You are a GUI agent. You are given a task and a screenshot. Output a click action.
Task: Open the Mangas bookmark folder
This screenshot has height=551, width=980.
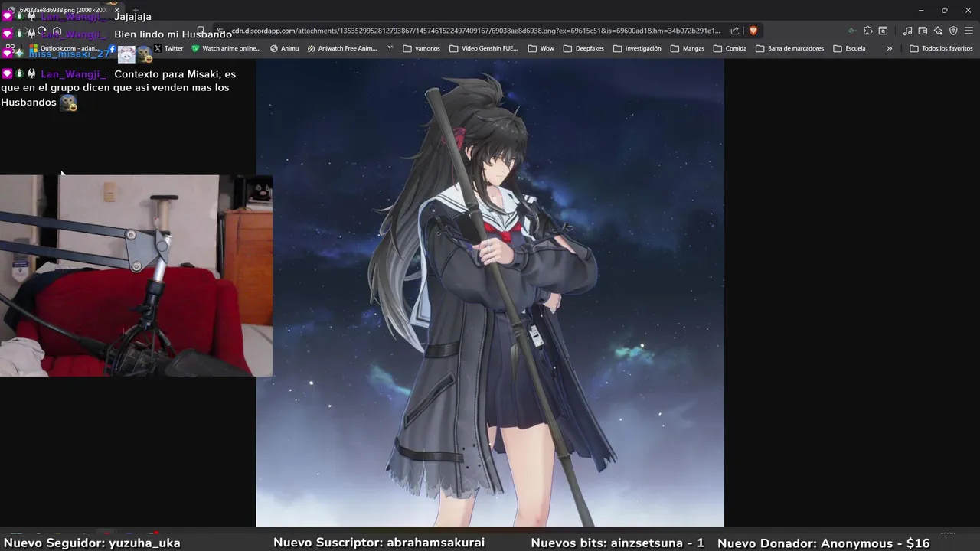point(687,48)
